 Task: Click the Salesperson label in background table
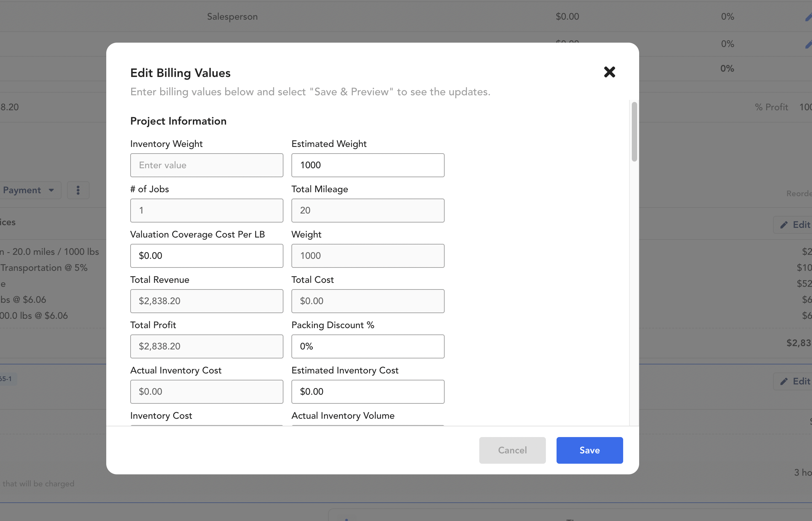232,17
